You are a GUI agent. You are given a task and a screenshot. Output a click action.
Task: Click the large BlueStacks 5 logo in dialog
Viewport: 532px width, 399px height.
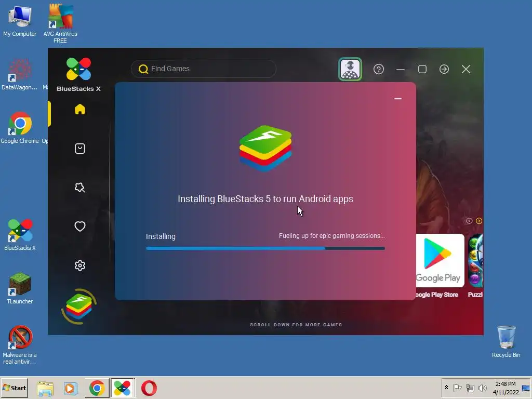(x=265, y=148)
